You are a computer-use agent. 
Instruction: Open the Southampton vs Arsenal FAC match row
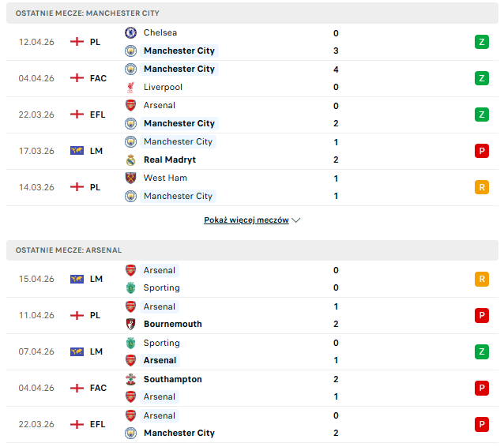click(x=253, y=388)
